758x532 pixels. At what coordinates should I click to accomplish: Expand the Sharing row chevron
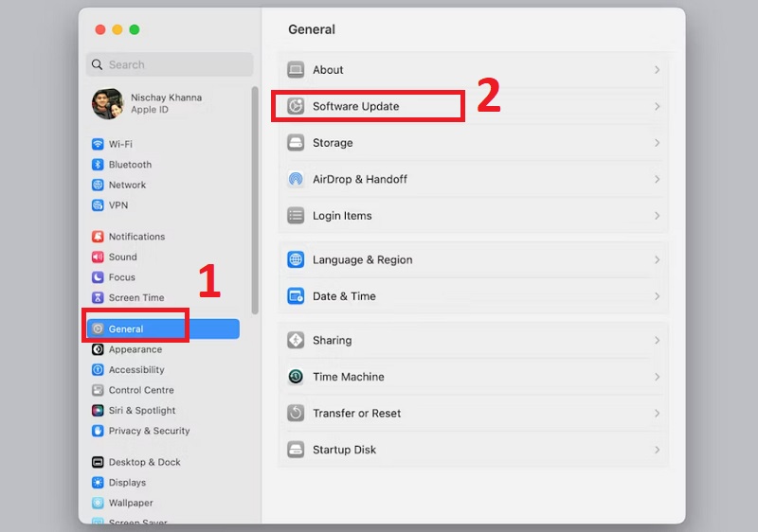click(657, 341)
